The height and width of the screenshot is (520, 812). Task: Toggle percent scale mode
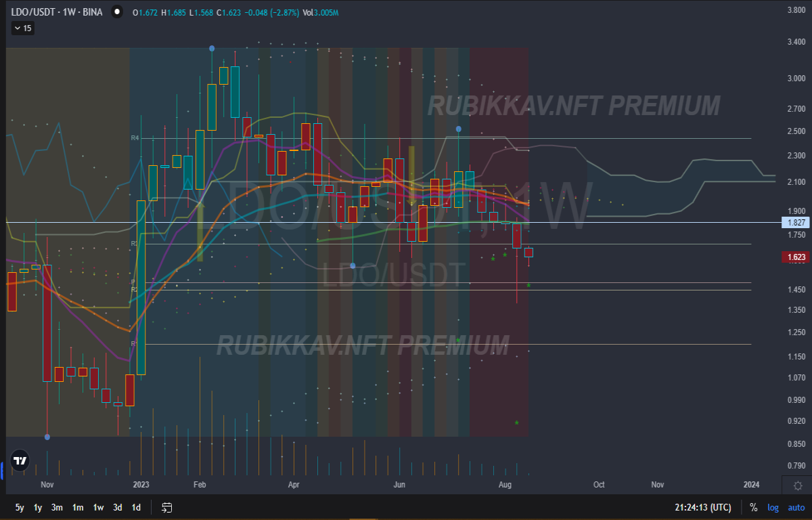(753, 507)
